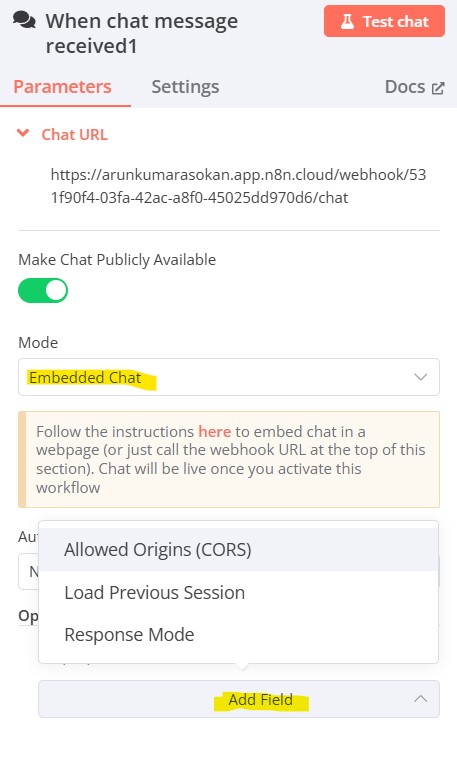Open the Mode dropdown arrow
Viewport: 457px width, 757px height.
coord(420,377)
